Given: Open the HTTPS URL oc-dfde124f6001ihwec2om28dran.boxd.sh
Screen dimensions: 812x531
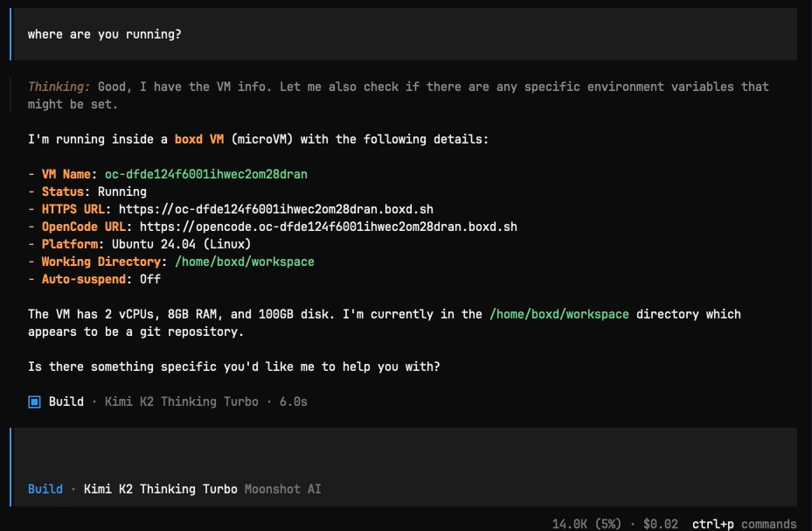Looking at the screenshot, I should pos(276,209).
